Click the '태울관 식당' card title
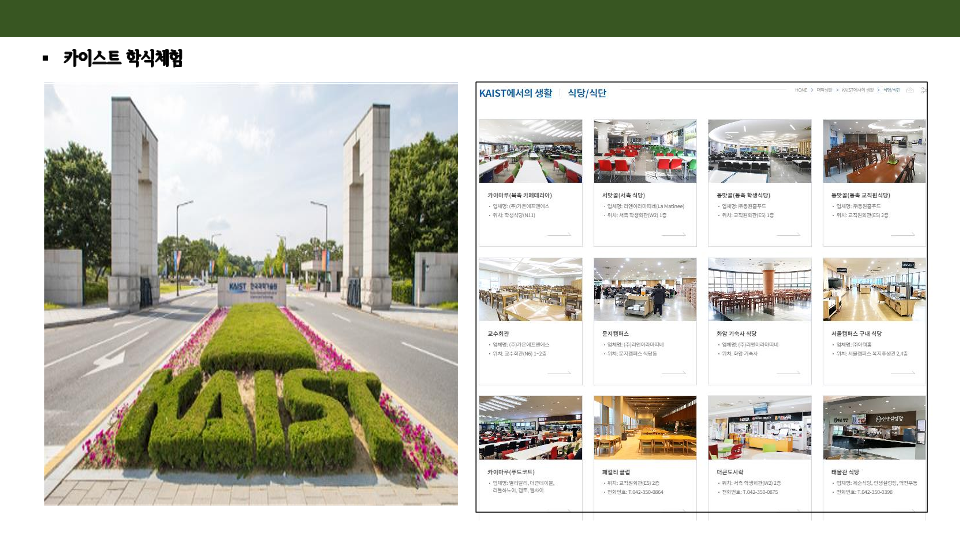 845,472
